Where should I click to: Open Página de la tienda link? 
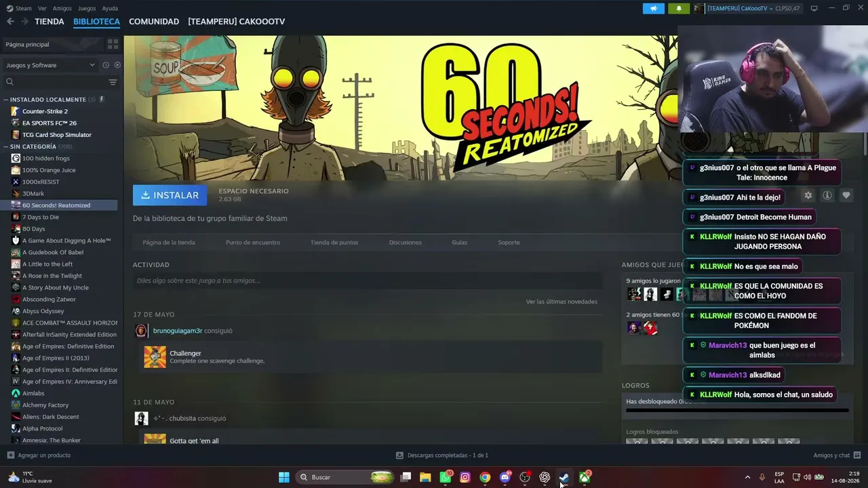pyautogui.click(x=169, y=243)
